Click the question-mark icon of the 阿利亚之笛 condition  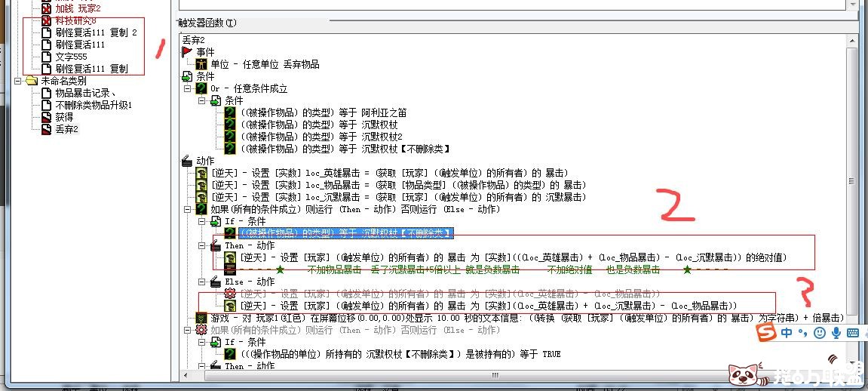coord(230,112)
